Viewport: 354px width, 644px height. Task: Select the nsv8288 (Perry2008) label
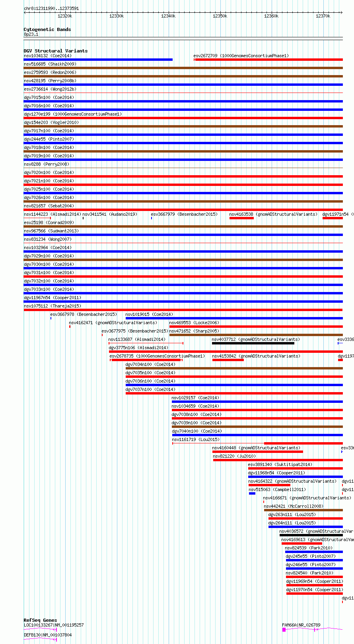tap(47, 164)
